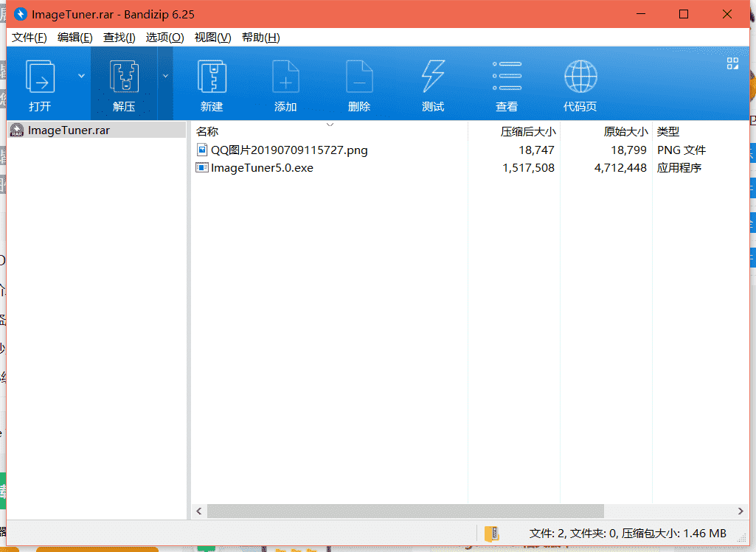756x552 pixels.
Task: Click original size 4,712,448 cell
Action: tap(620, 168)
